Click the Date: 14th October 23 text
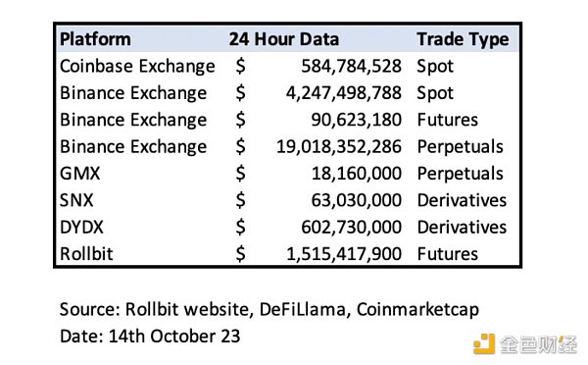Screen dimensions: 588x365 click(150, 337)
